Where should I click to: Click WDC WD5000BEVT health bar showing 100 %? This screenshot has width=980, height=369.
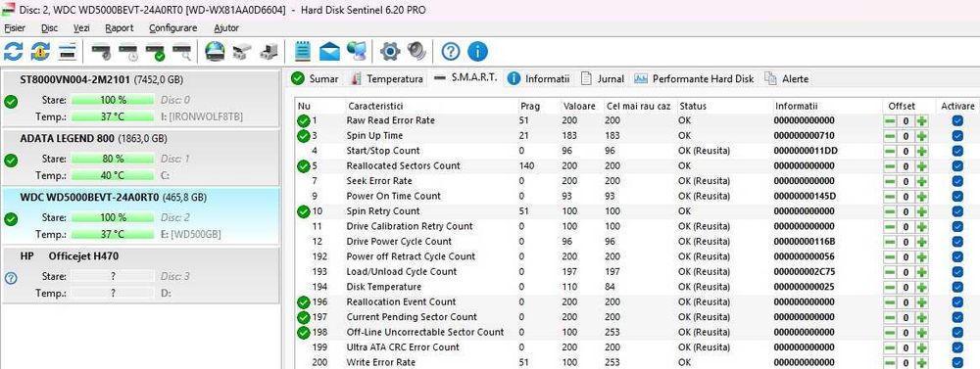click(x=113, y=218)
